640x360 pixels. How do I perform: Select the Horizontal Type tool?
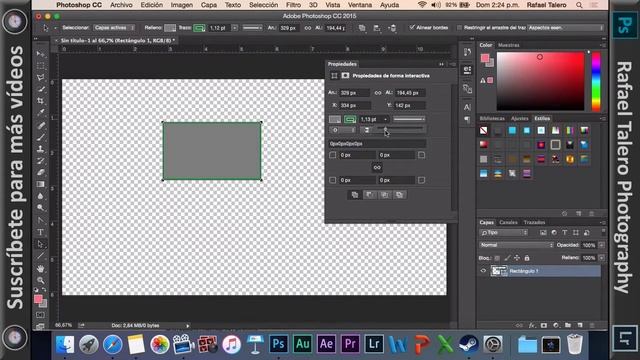click(x=40, y=232)
